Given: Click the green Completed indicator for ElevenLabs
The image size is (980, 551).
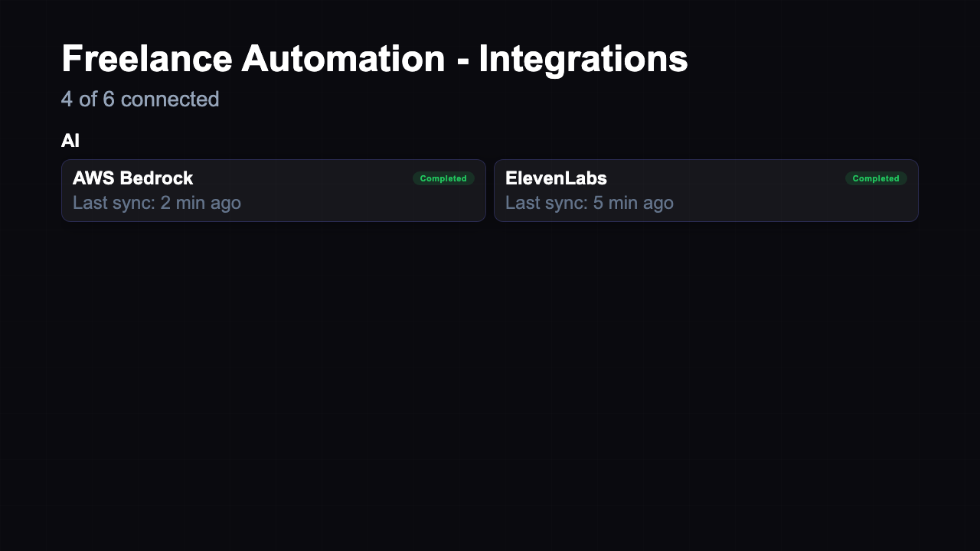Looking at the screenshot, I should 875,178.
